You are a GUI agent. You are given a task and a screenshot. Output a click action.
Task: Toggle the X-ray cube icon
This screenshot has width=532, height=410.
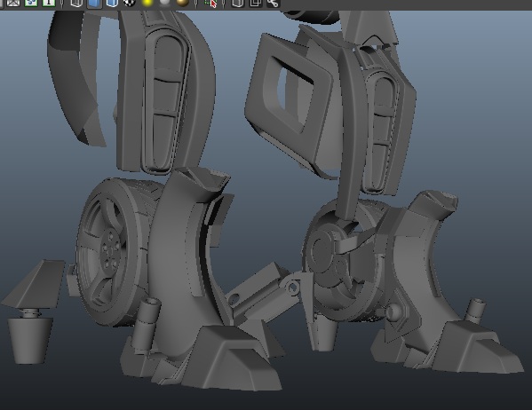237,3
